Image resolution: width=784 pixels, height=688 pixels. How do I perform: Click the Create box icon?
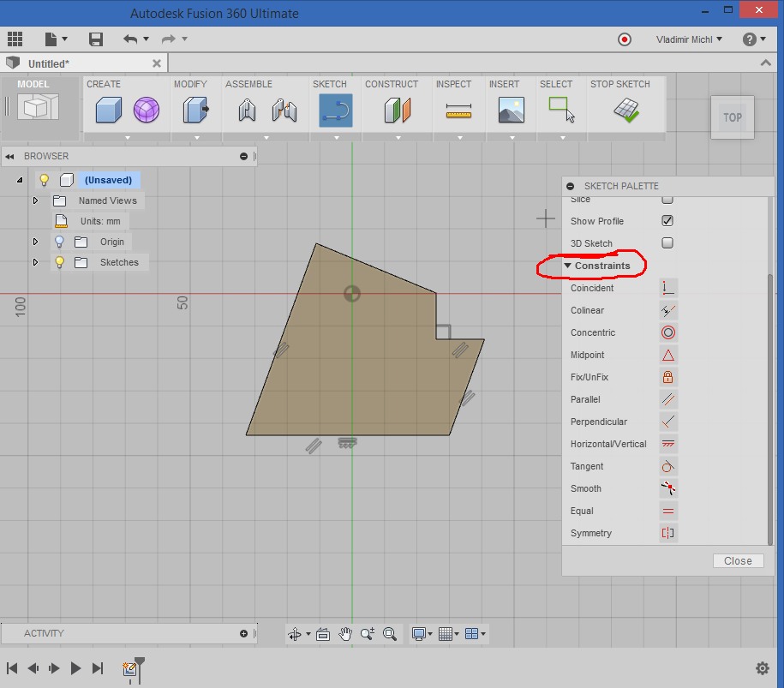coord(108,110)
